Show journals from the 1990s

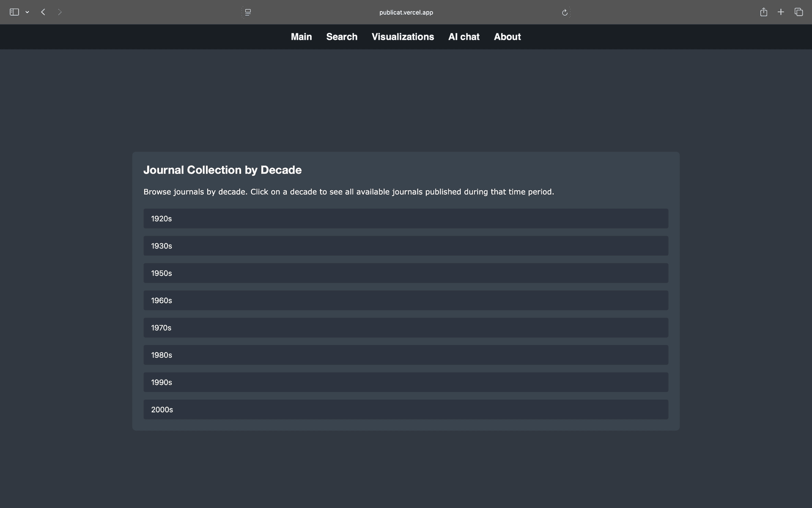click(x=406, y=382)
